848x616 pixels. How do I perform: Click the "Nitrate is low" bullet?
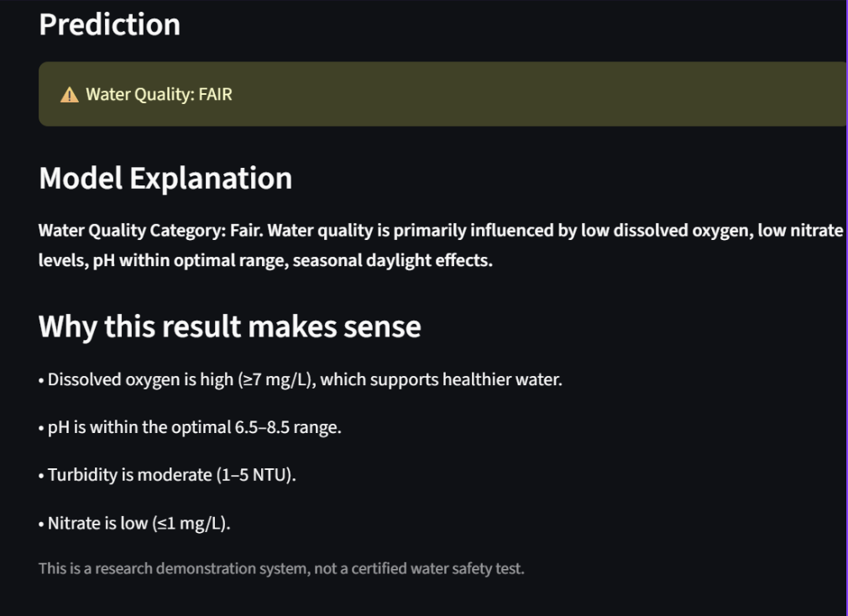pyautogui.click(x=97, y=524)
